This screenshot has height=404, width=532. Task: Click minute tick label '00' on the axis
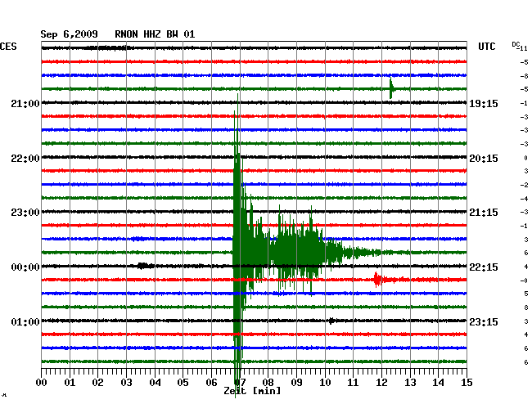tap(42, 383)
